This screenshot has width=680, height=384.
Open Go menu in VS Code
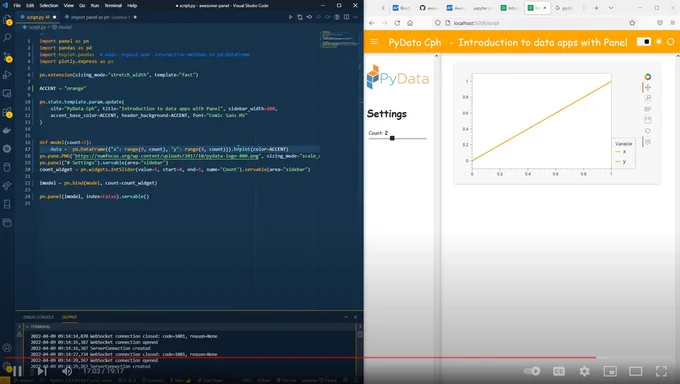(82, 6)
